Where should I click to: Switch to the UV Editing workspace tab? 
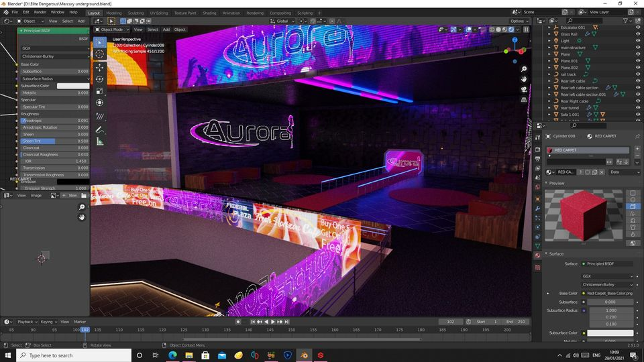click(x=159, y=13)
